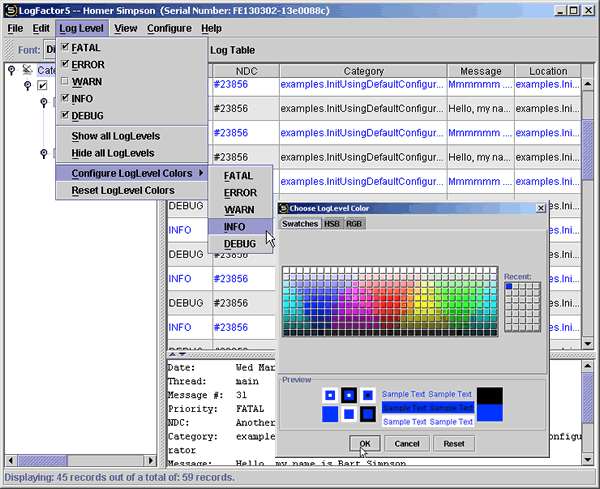Toggle the DEBUG log level checkbox

[x=65, y=116]
